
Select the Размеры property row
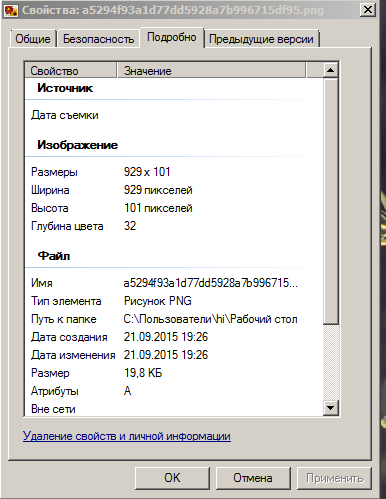pyautogui.click(x=174, y=172)
